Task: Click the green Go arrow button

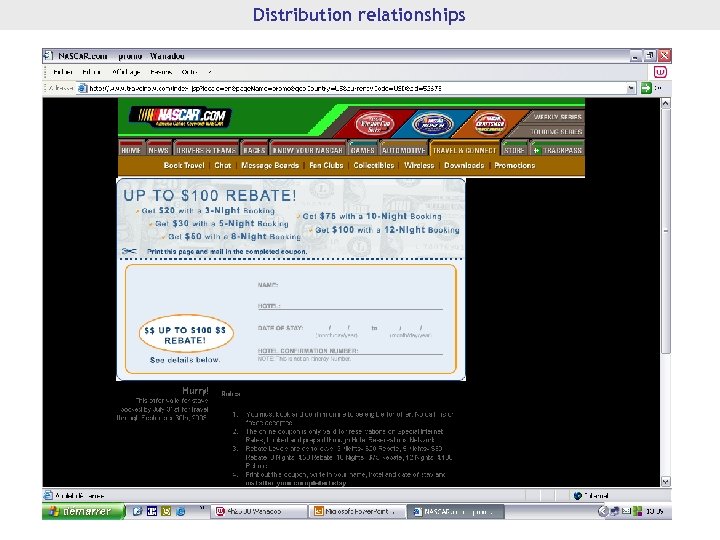Action: [x=646, y=88]
